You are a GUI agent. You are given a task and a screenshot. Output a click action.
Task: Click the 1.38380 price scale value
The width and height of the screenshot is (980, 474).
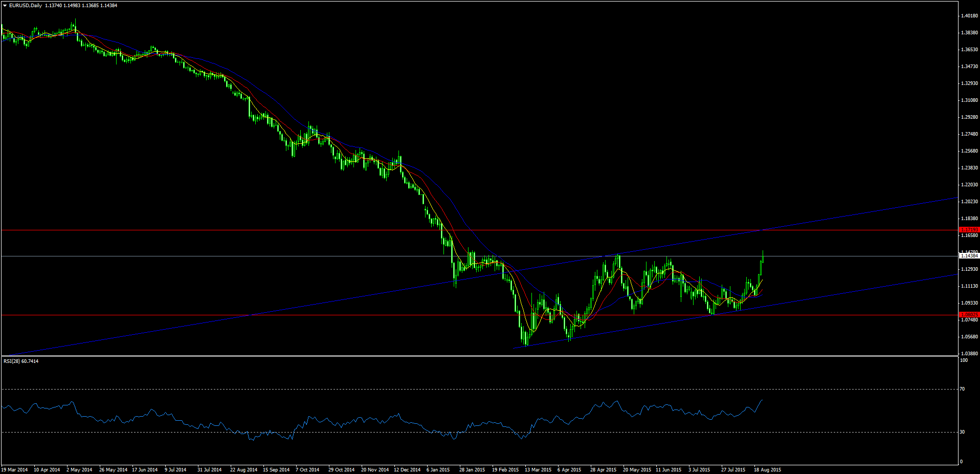click(970, 33)
